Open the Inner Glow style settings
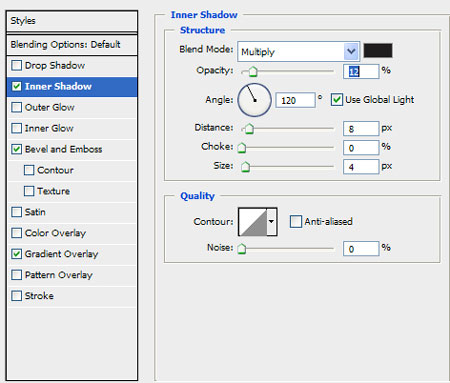This screenshot has height=383, width=450. click(x=49, y=128)
